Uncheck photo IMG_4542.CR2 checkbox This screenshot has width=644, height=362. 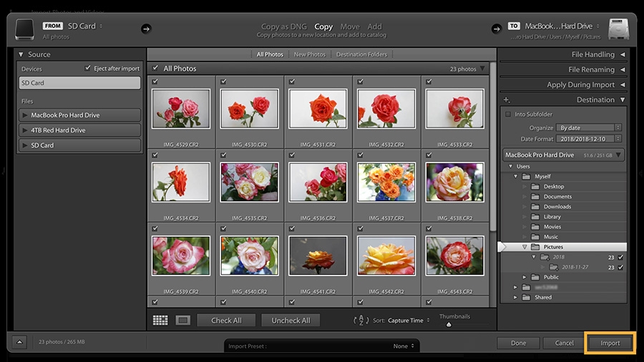[360, 229]
